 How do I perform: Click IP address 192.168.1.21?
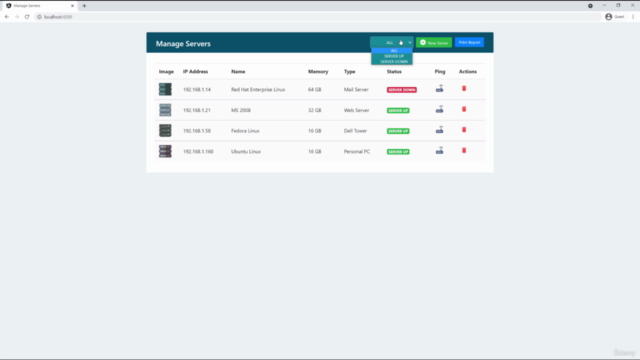coord(197,110)
